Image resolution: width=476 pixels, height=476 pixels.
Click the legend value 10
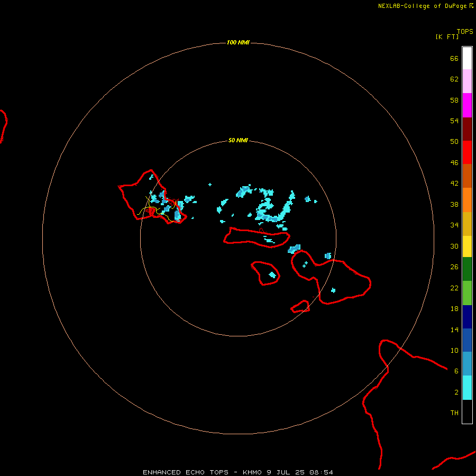point(454,350)
